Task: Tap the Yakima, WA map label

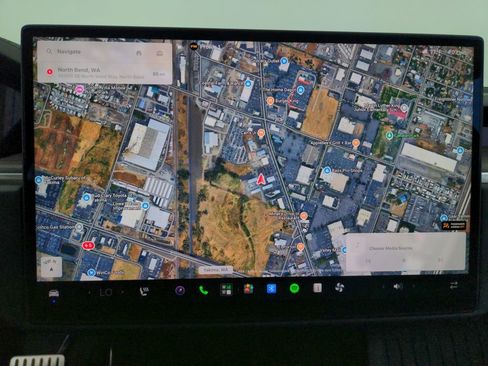Action: pyautogui.click(x=215, y=270)
